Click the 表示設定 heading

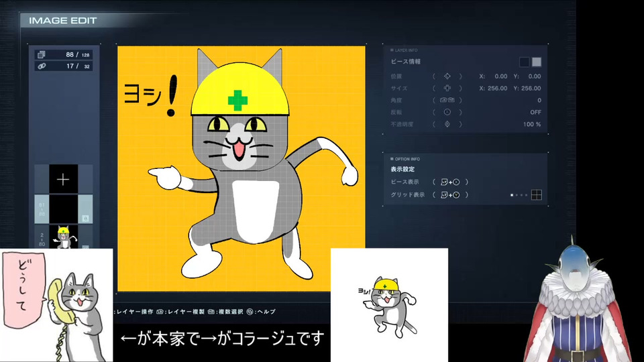coord(402,169)
